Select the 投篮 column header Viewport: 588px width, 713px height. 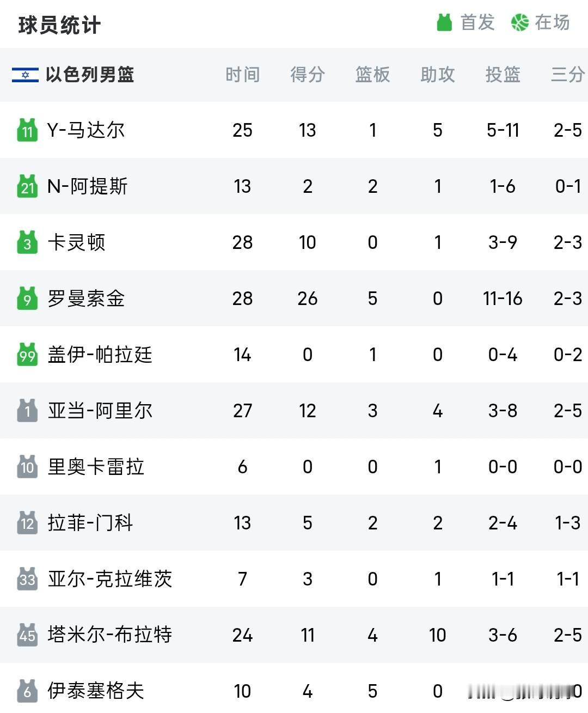click(x=503, y=75)
